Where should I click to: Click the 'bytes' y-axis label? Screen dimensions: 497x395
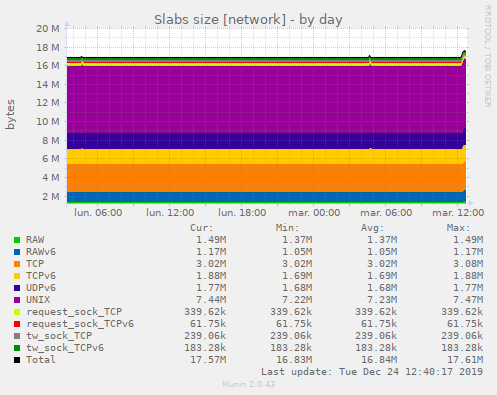pyautogui.click(x=10, y=114)
